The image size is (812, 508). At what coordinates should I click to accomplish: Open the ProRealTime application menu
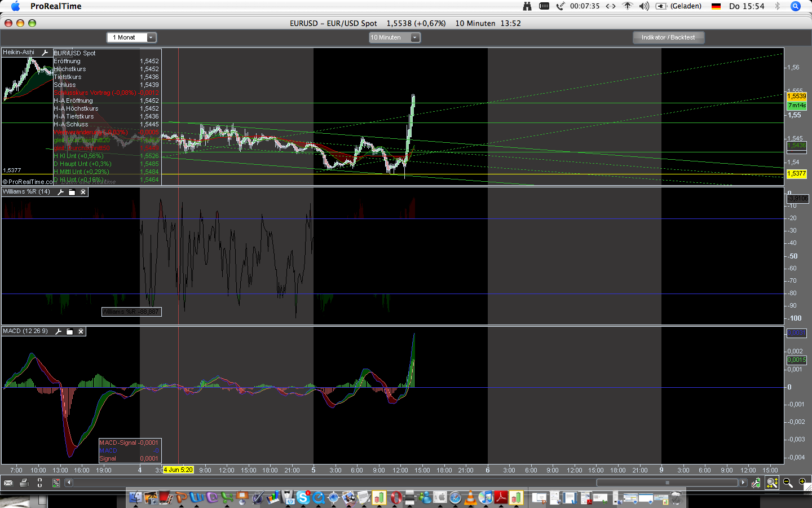pyautogui.click(x=55, y=6)
